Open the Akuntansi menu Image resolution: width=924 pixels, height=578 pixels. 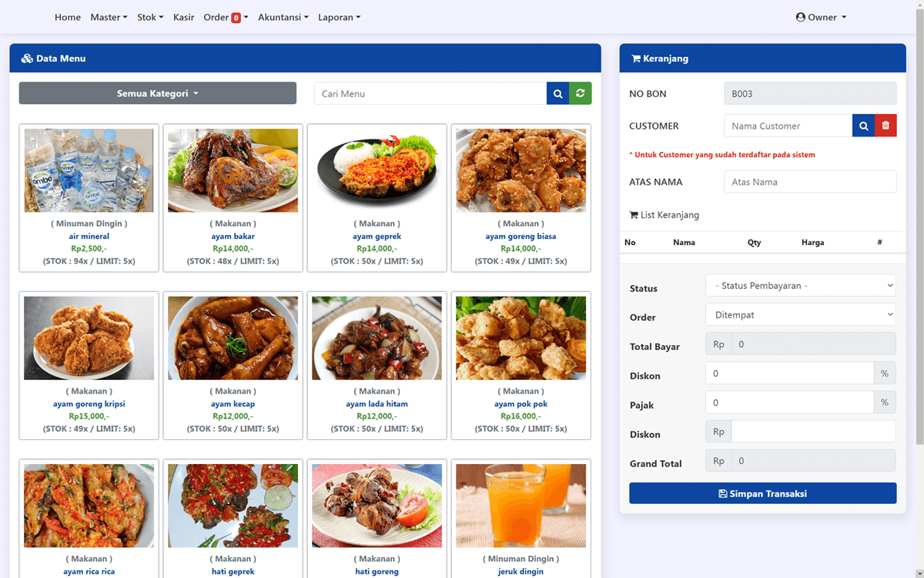(283, 16)
